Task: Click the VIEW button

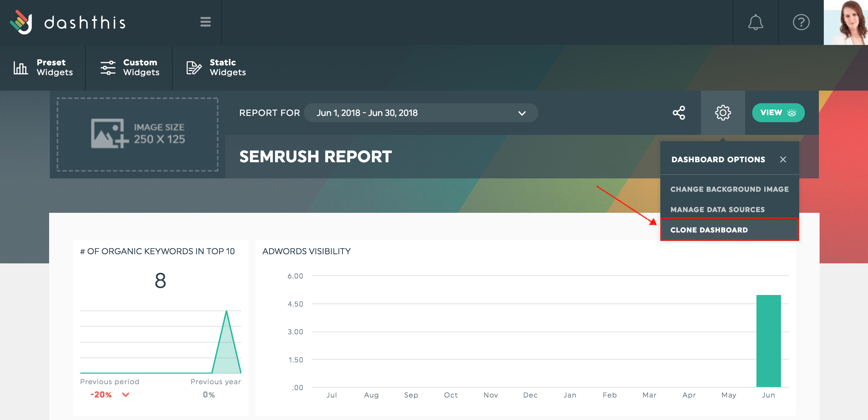Action: (x=778, y=113)
